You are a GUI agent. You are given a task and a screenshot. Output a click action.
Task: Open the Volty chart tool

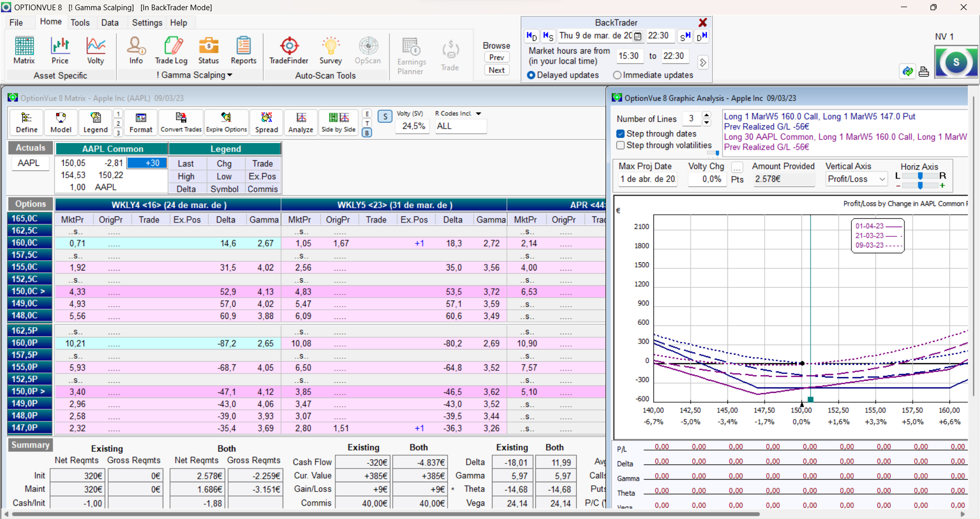(x=95, y=51)
